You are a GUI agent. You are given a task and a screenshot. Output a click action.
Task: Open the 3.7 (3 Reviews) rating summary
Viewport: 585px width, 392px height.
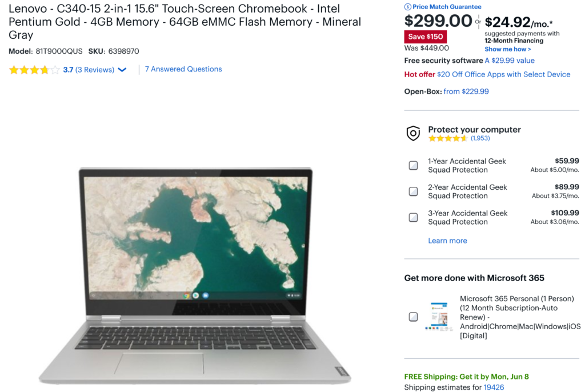(89, 70)
